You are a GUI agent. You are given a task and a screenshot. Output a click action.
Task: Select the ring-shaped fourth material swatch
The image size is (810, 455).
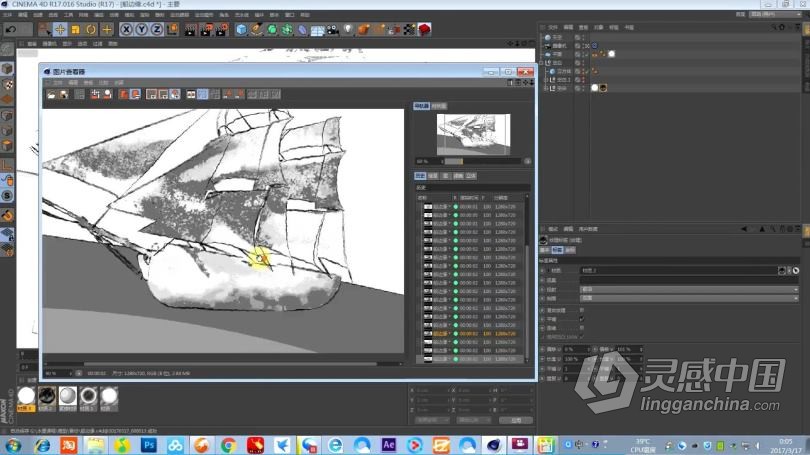[88, 397]
